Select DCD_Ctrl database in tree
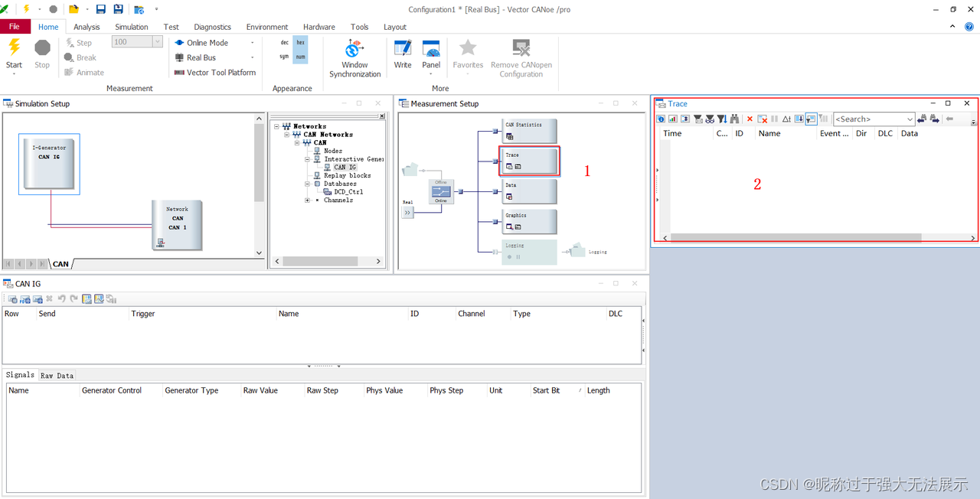The height and width of the screenshot is (499, 980). click(x=348, y=192)
